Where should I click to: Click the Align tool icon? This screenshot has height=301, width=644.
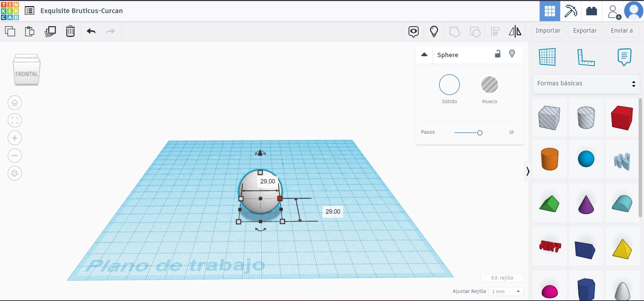(495, 32)
